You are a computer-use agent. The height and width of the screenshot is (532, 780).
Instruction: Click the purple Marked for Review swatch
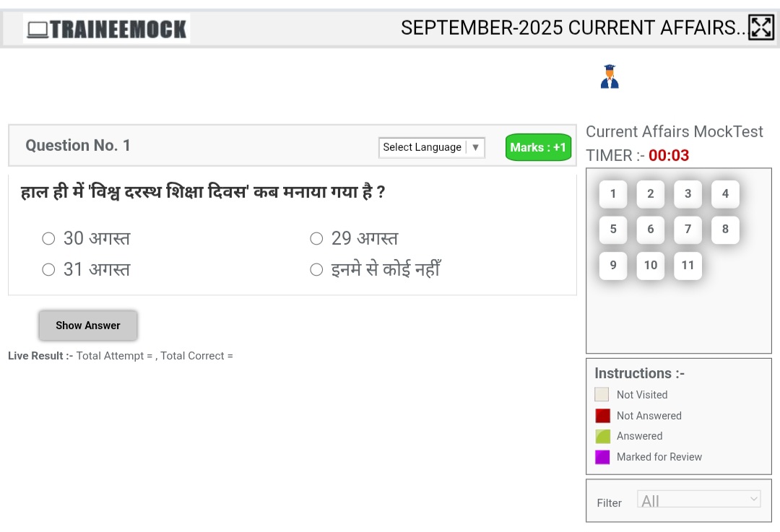602,457
